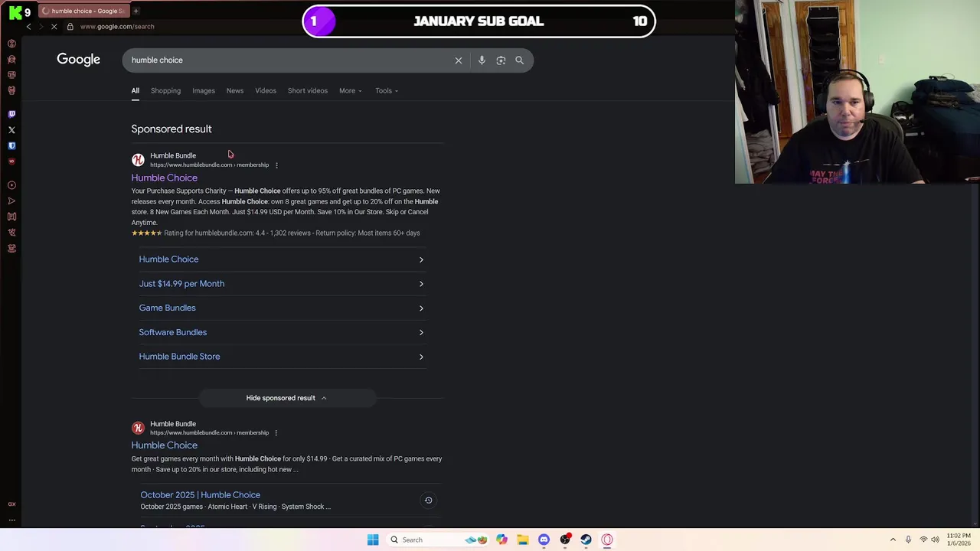The height and width of the screenshot is (551, 980).
Task: Expand the Software Bundles sitelink chevron
Action: (421, 333)
